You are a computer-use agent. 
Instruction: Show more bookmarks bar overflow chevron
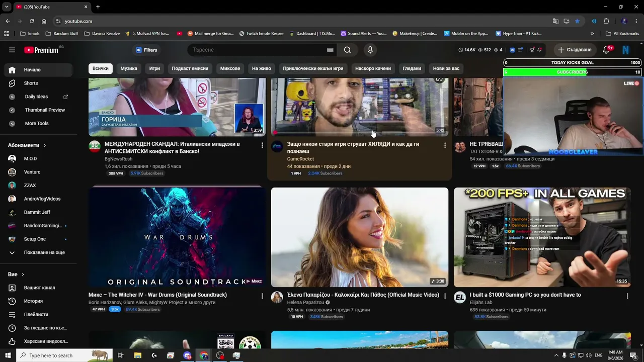pyautogui.click(x=592, y=34)
